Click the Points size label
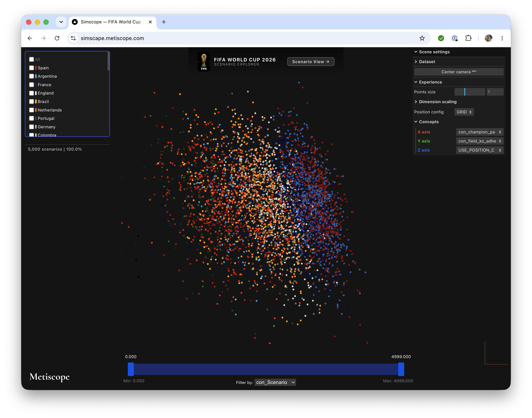Image resolution: width=532 pixels, height=418 pixels. (x=425, y=92)
